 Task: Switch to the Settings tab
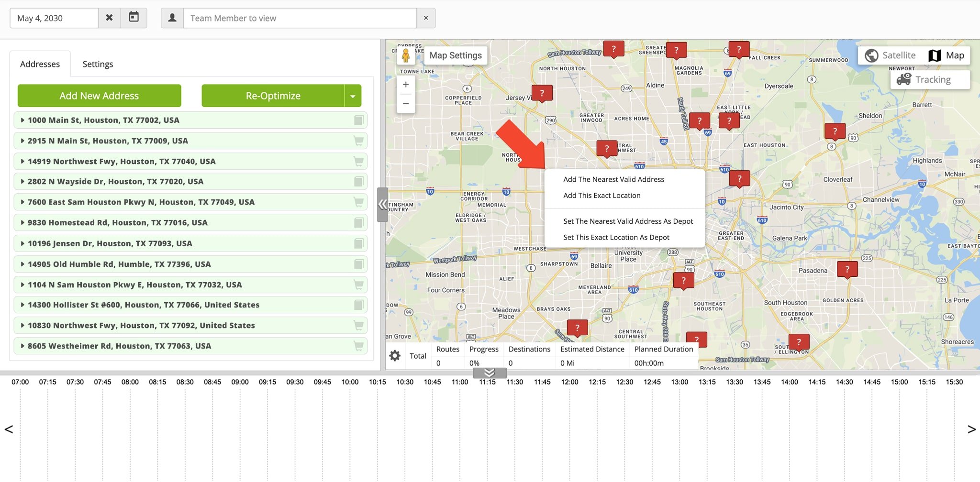[98, 64]
